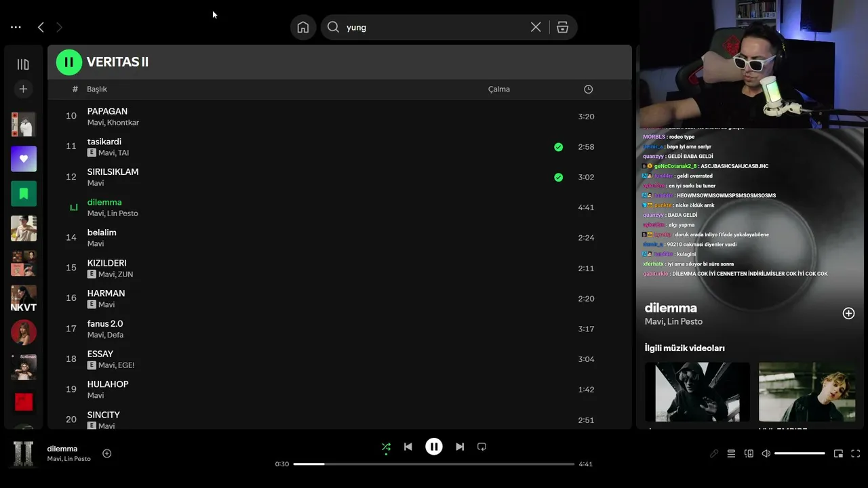Open artist EGE! from ESSAY row
The width and height of the screenshot is (868, 488).
(125, 365)
